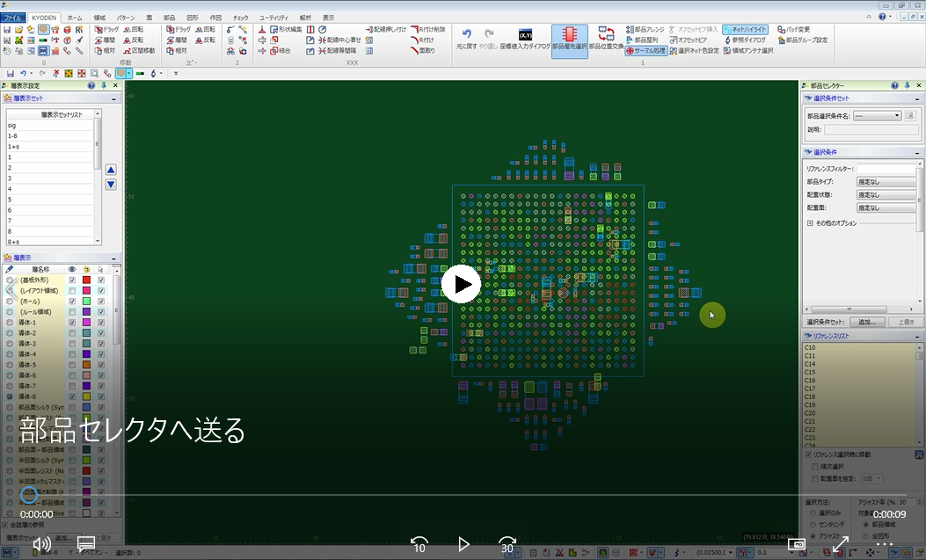Move layer set up with blue up arrow

pos(111,170)
